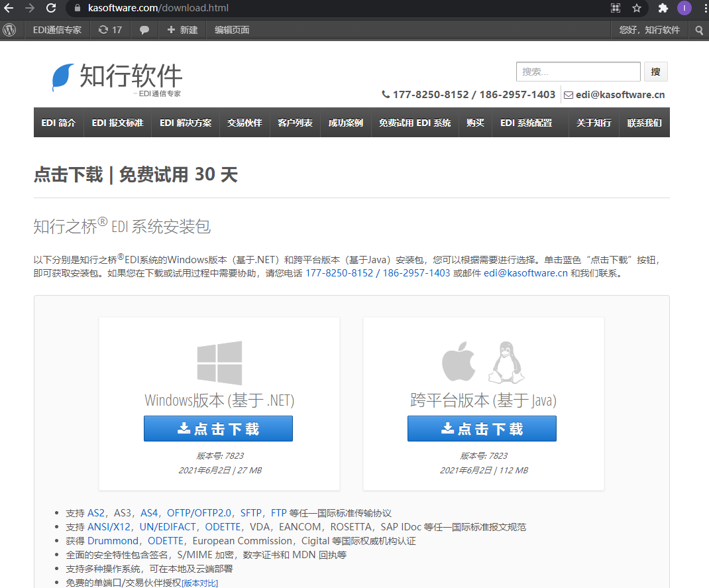Viewport: 709px width, 588px height.
Task: Bookmark page with the star icon
Action: 637,8
